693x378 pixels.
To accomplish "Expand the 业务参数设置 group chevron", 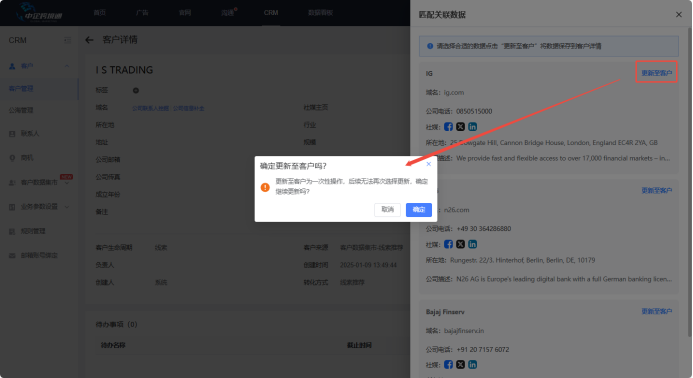I will (x=67, y=207).
